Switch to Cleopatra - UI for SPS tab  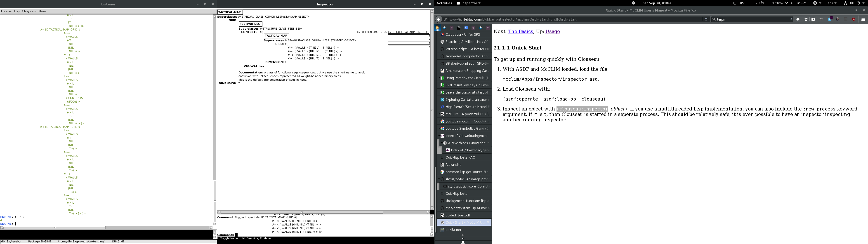464,34
